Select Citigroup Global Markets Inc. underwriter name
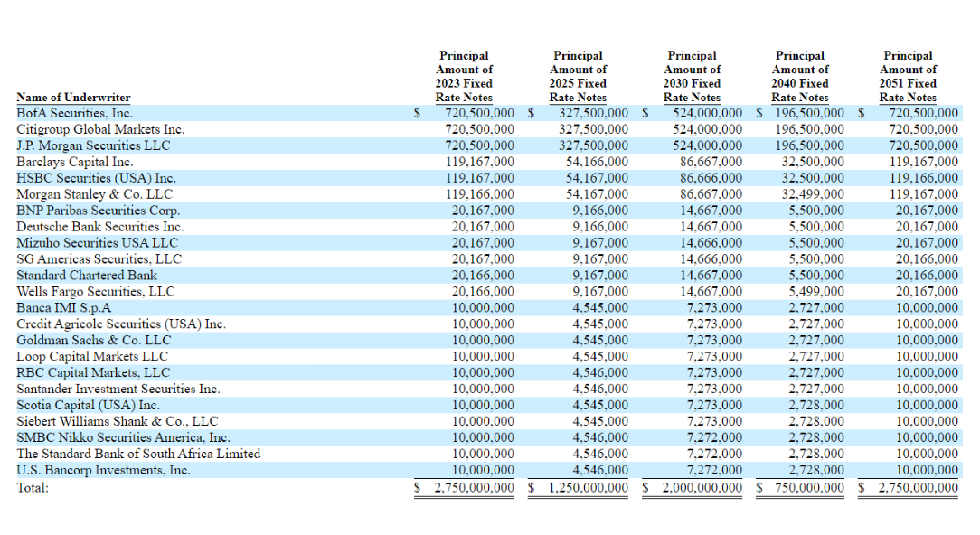Image resolution: width=980 pixels, height=535 pixels. pos(100,130)
